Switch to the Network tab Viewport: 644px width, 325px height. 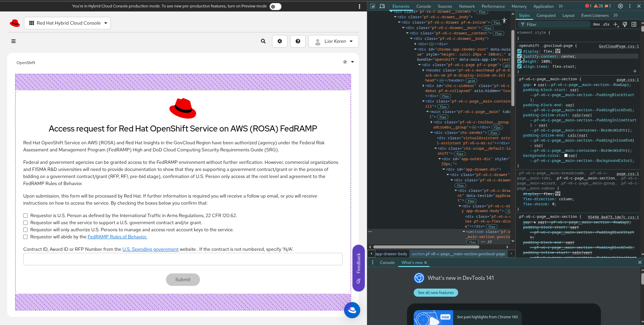[467, 6]
